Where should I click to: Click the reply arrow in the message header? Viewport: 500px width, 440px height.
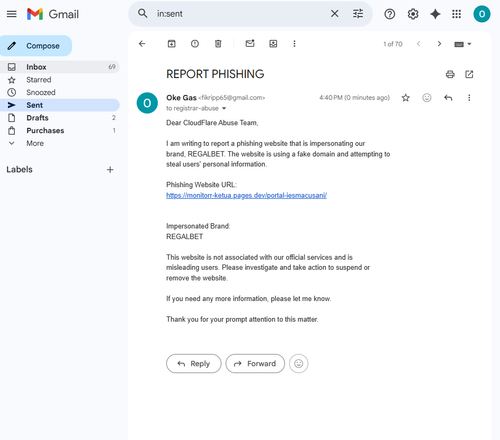tap(448, 98)
